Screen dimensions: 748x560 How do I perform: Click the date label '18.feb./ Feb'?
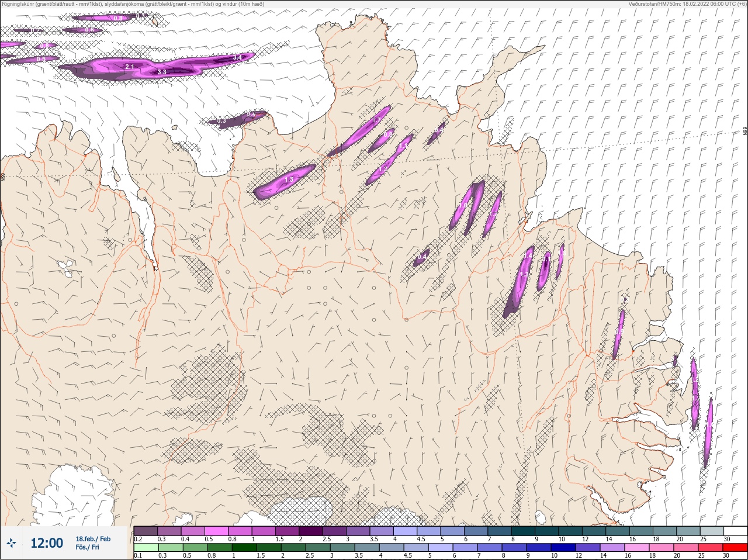pyautogui.click(x=92, y=539)
